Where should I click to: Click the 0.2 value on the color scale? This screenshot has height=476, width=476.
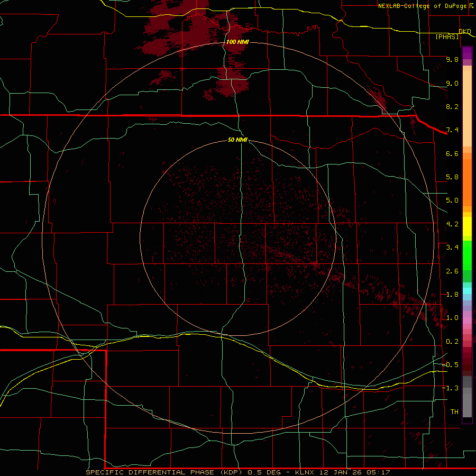452,342
